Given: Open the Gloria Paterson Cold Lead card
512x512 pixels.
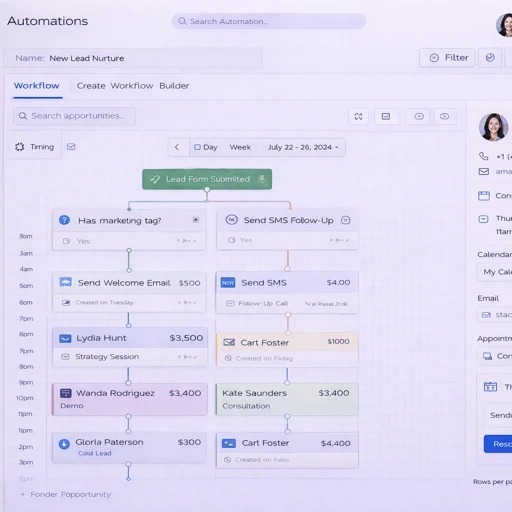Looking at the screenshot, I should click(x=129, y=448).
